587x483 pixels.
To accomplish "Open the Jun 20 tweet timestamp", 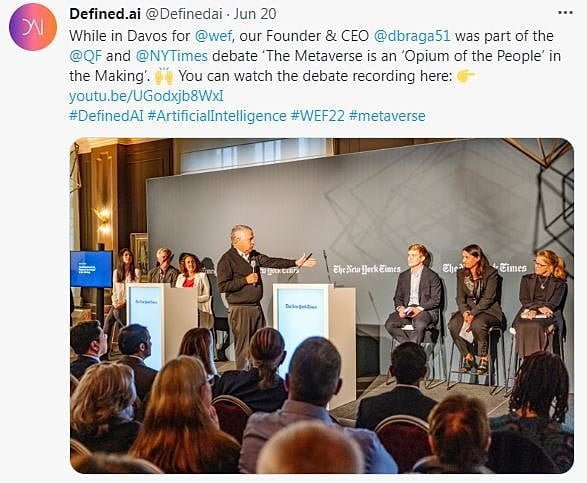I will point(255,14).
